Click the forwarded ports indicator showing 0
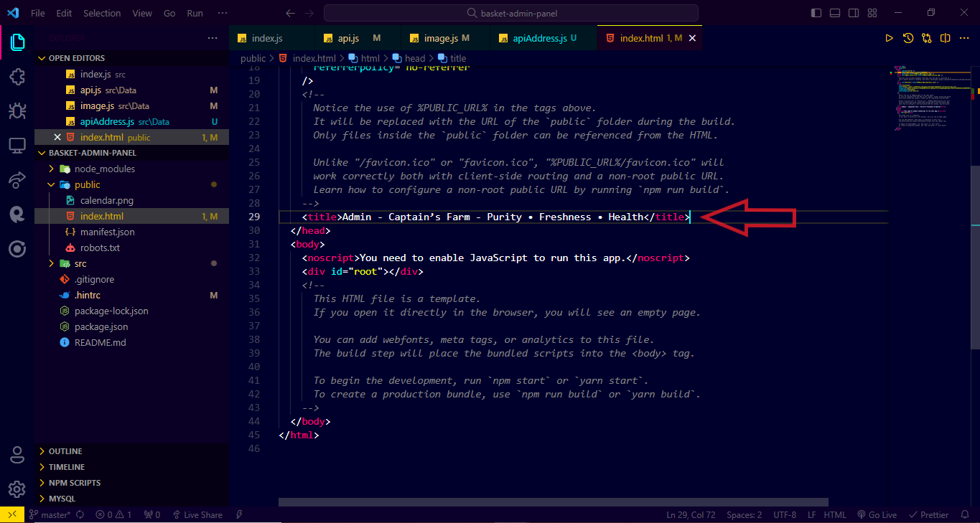 tap(152, 514)
